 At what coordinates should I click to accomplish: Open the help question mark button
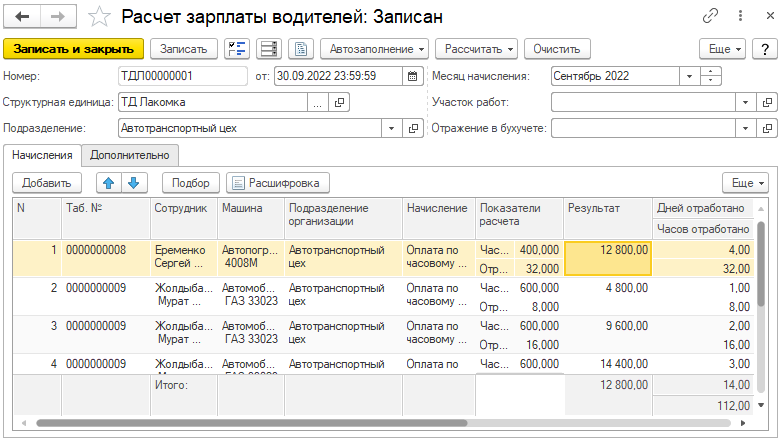(765, 48)
